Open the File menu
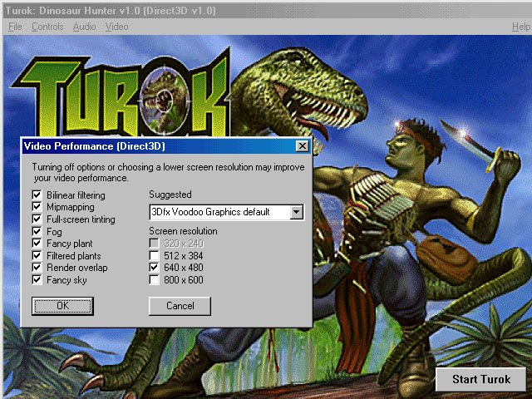Screen dimensions: 532x399 point(15,27)
